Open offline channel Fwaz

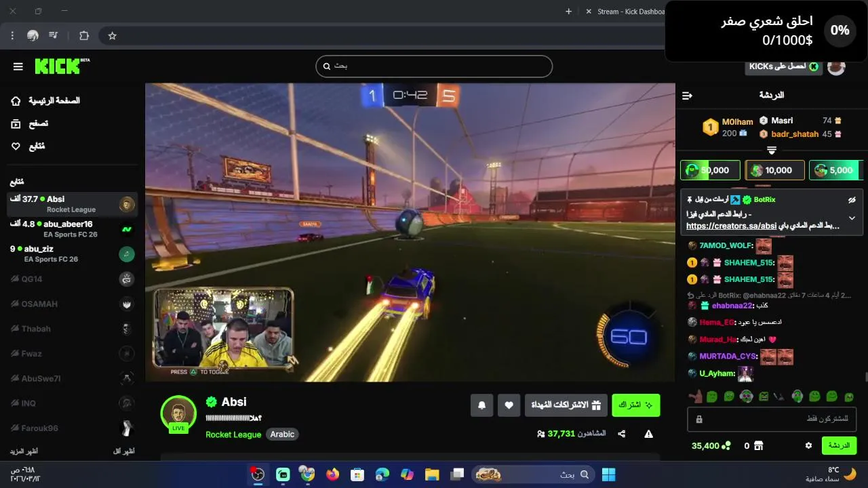pyautogui.click(x=73, y=353)
